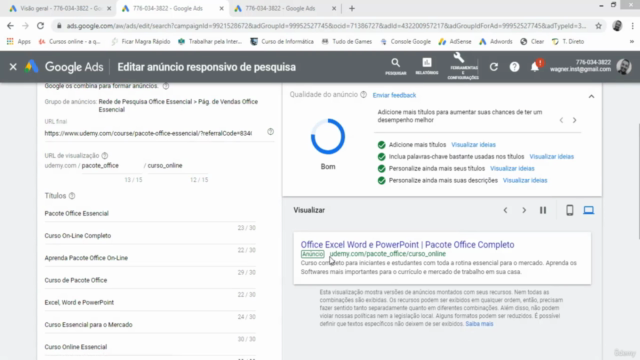Show next ad preview variation
Image resolution: width=640 pixels, height=360 pixels.
[x=524, y=210]
